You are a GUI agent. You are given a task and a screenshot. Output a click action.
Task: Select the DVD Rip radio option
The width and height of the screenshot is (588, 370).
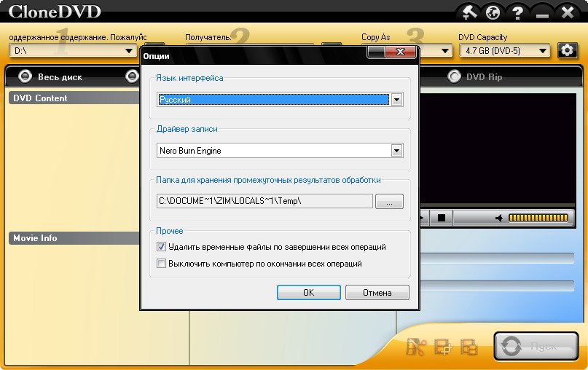pos(454,76)
